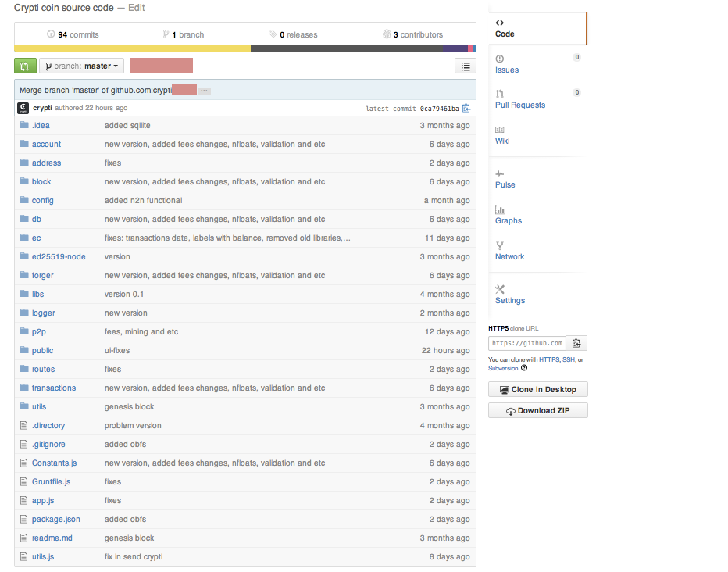The height and width of the screenshot is (572, 728).
Task: Click the clone help question icon
Action: tap(524, 368)
